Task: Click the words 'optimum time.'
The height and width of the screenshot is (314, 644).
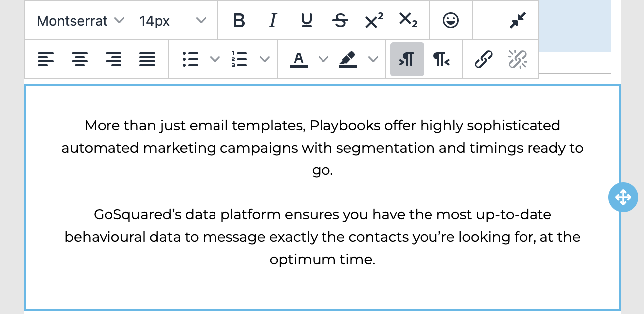Action: point(322,260)
